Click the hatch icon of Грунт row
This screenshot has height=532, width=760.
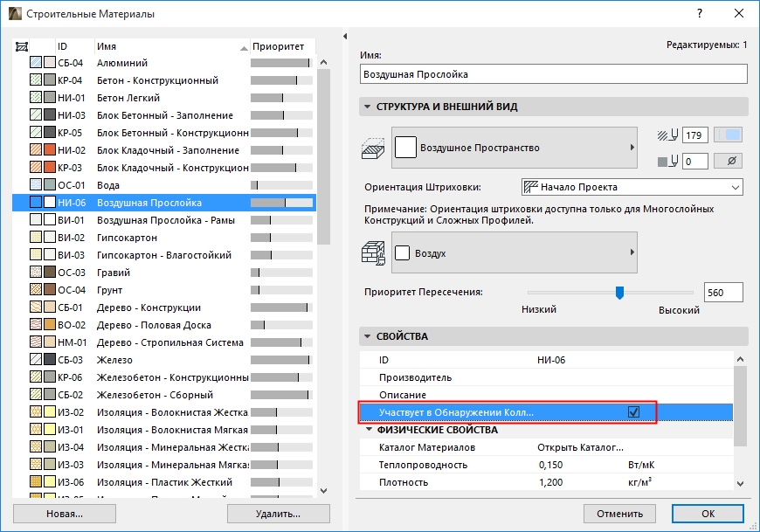point(36,289)
